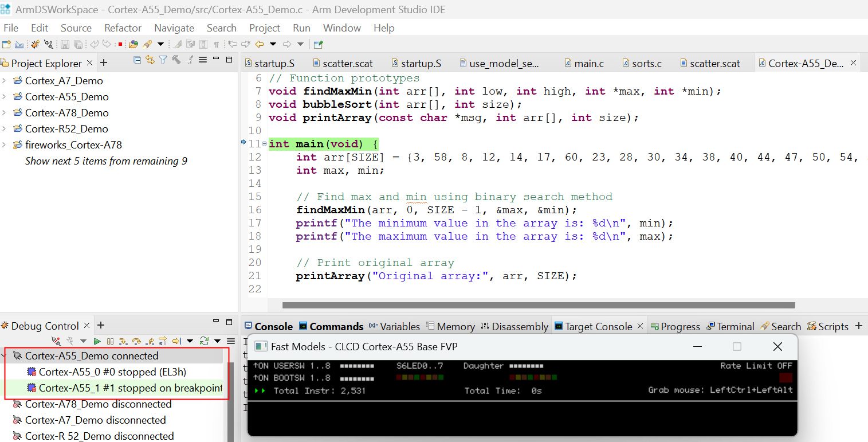Toggle Link with Editor in Project Explorer
868x442 pixels.
click(150, 60)
